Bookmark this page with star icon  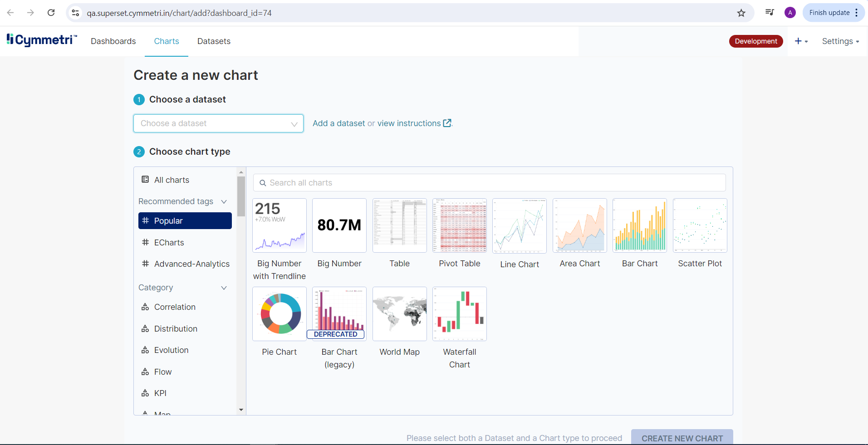(741, 13)
